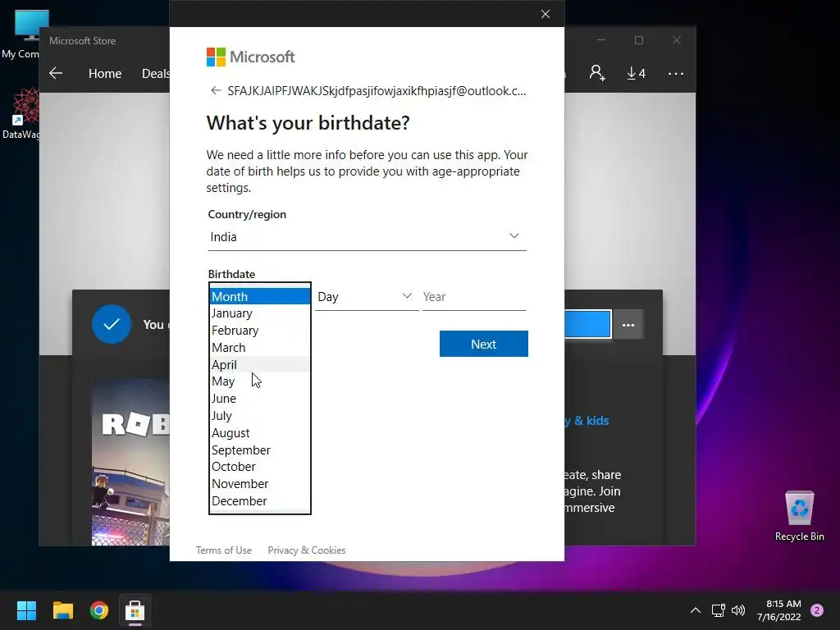The width and height of the screenshot is (840, 630).
Task: Click the Microsoft Store account sign-in icon
Action: click(597, 73)
